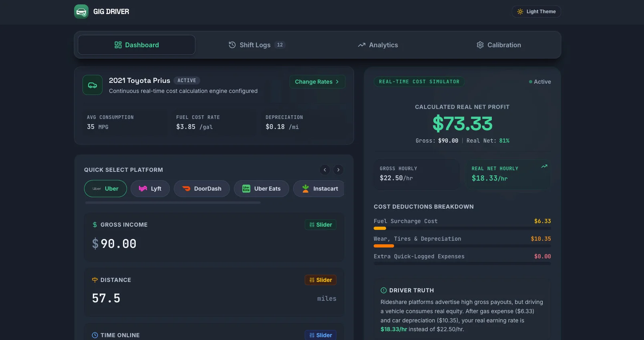Click the signpost icon beside Distance
Viewport: 644px width, 340px height.
pyautogui.click(x=95, y=280)
